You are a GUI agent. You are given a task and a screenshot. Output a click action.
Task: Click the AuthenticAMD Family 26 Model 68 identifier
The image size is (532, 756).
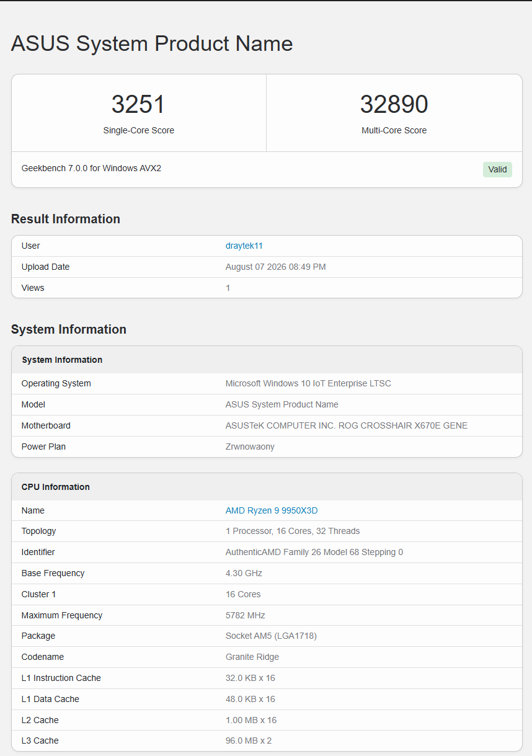click(x=314, y=552)
